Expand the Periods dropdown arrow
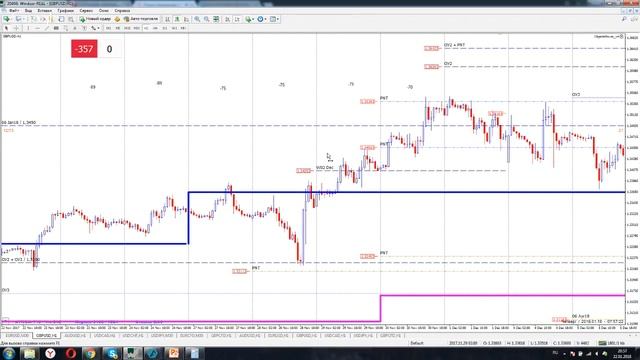Viewport: 640px width, 360px height. click(x=266, y=19)
